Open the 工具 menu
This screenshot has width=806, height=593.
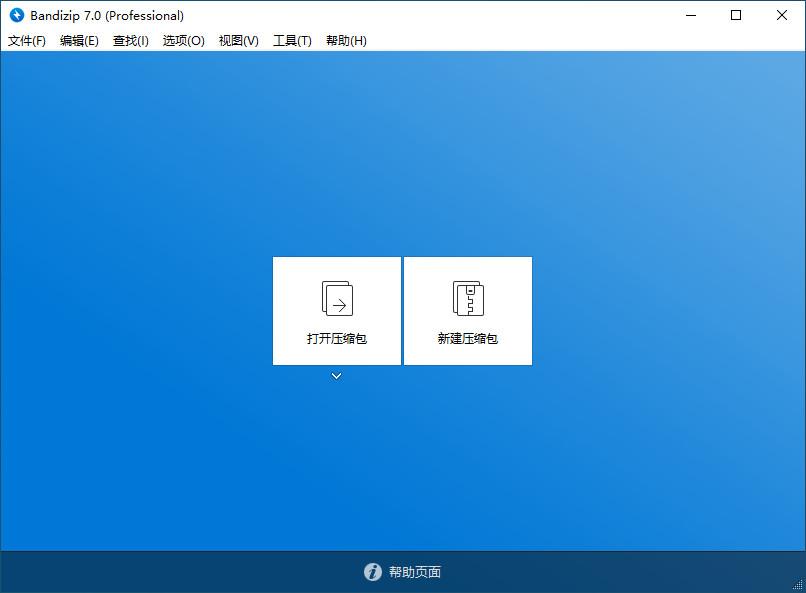pyautogui.click(x=292, y=41)
